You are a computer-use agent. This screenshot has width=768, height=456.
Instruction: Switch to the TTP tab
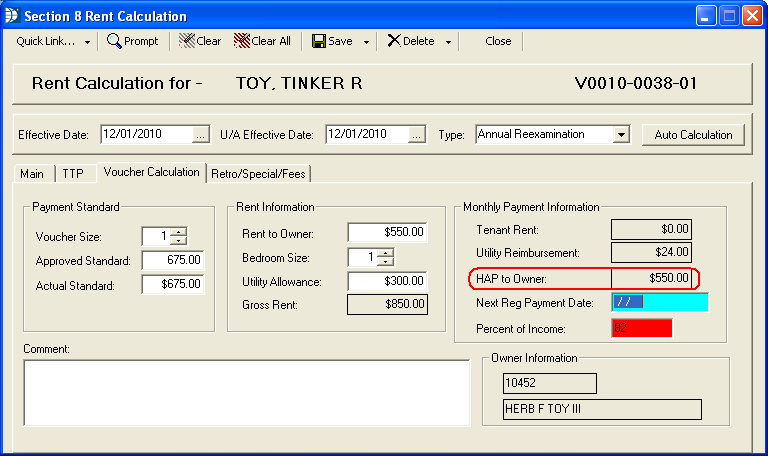[73, 174]
